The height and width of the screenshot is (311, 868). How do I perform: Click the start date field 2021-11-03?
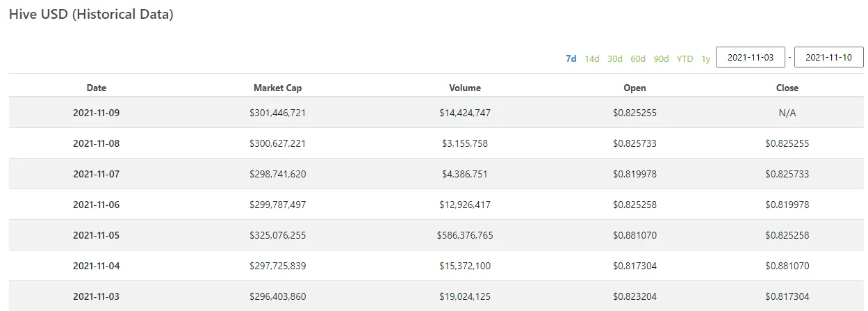point(751,58)
